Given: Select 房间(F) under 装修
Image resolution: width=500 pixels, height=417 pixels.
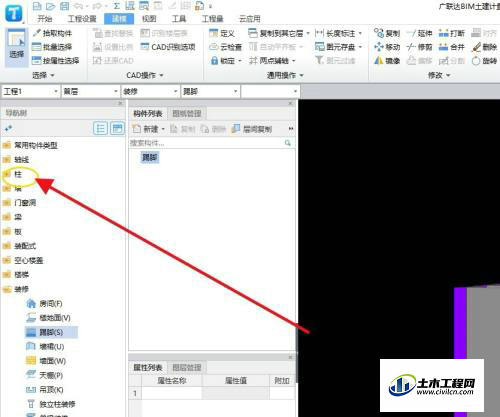Looking at the screenshot, I should point(45,304).
